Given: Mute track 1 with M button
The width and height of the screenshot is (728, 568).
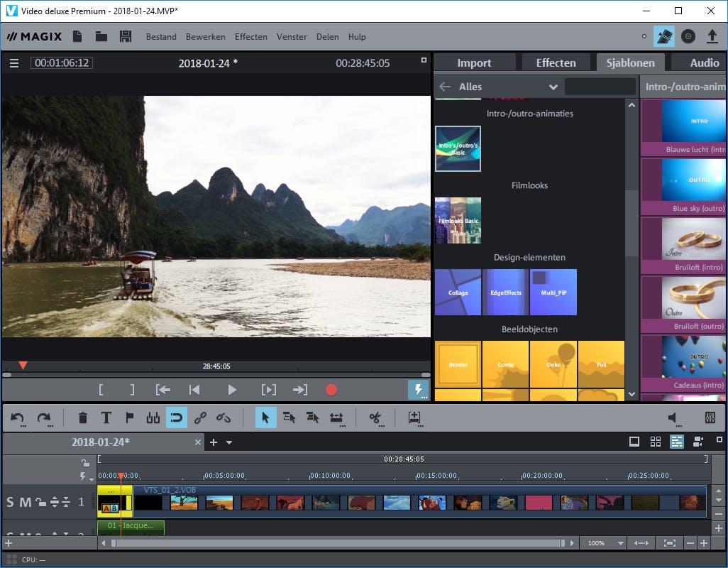Looking at the screenshot, I should point(25,503).
